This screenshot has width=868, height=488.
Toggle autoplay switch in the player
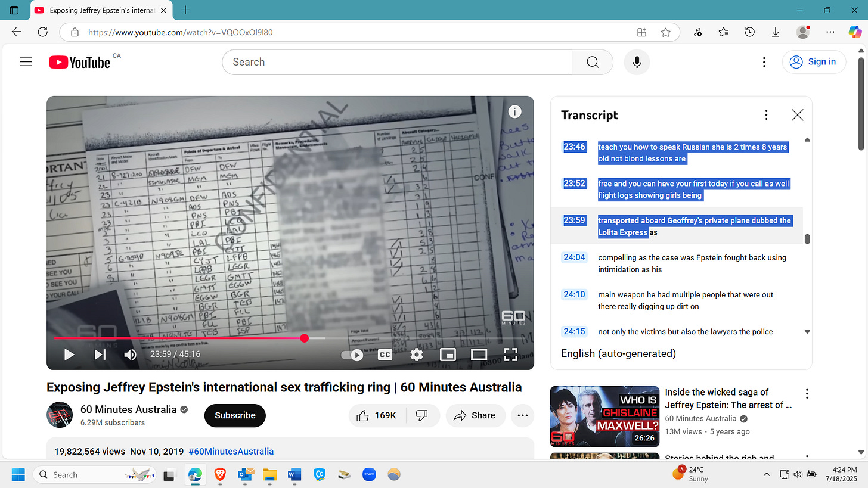pyautogui.click(x=353, y=355)
